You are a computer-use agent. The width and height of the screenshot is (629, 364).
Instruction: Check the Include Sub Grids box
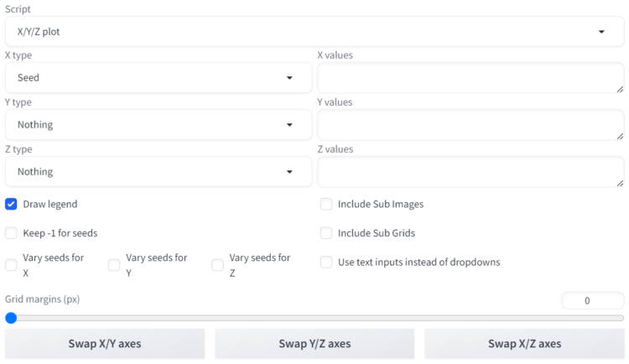point(326,233)
